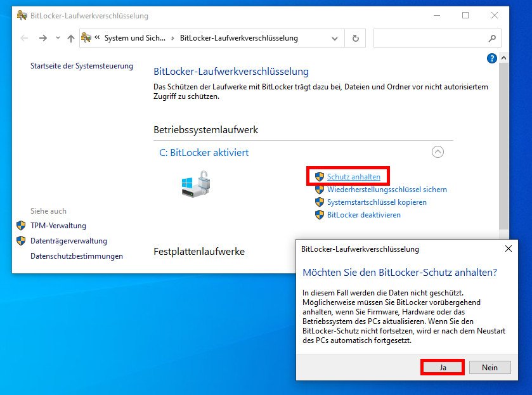532x395 pixels.
Task: Open 'Datenträgerverwaltung' link
Action: point(68,241)
